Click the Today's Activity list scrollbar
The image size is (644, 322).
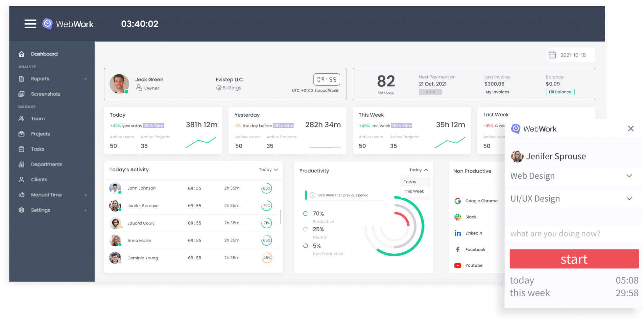click(280, 217)
